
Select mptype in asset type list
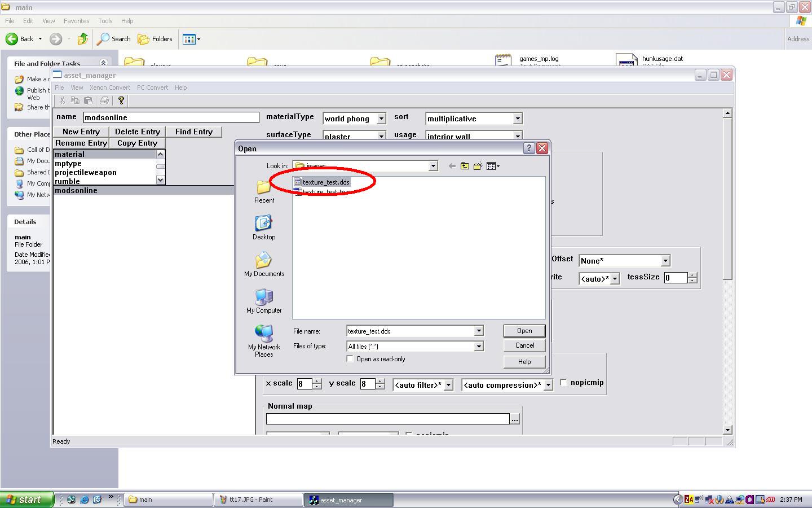(104, 163)
